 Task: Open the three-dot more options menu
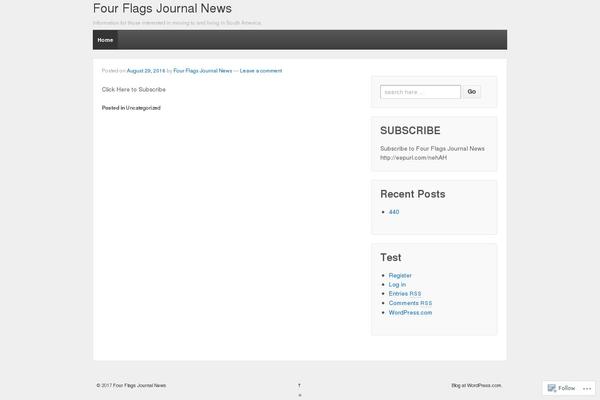pos(587,389)
